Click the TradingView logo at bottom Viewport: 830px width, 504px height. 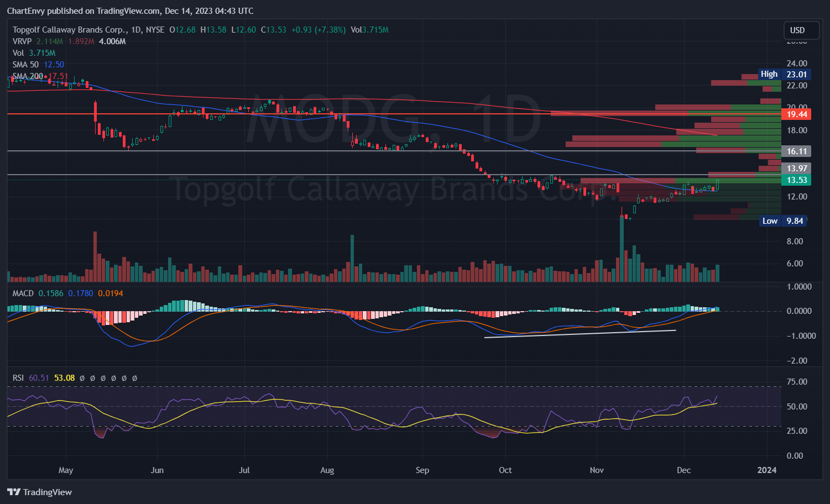pyautogui.click(x=39, y=492)
